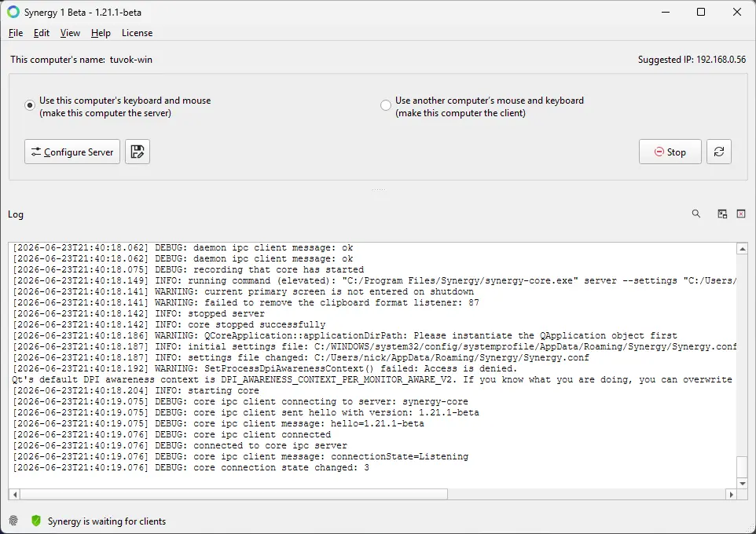Close the Log panel

[x=741, y=214]
